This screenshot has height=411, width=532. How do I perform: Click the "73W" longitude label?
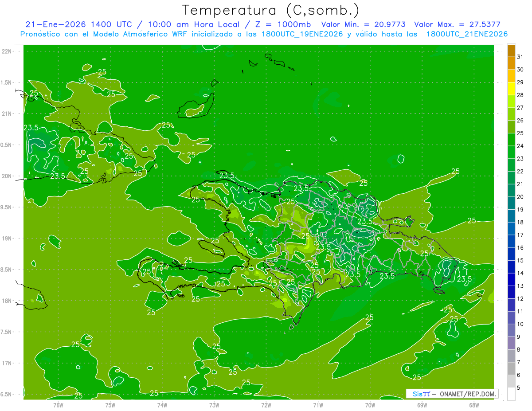[x=214, y=405]
